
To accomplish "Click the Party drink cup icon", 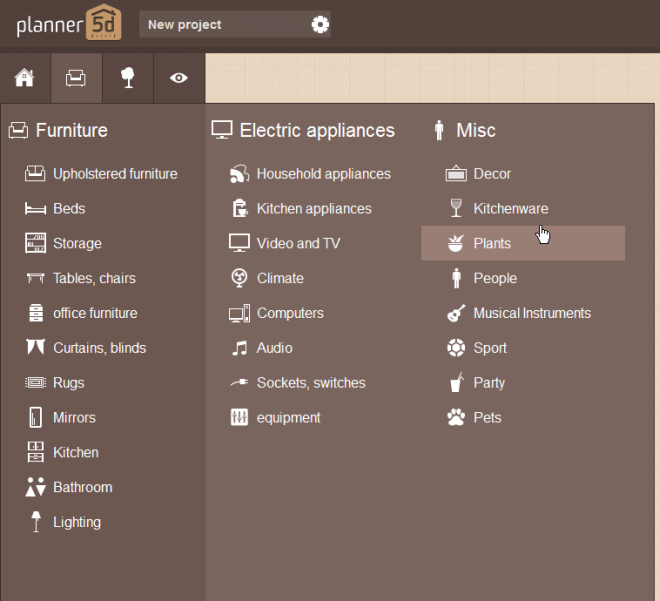I will (457, 382).
